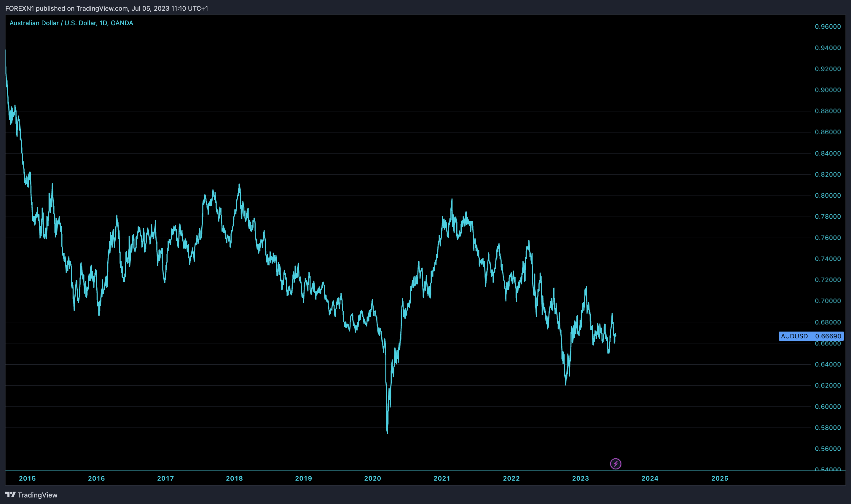Click the 0.64000 price scale value
The image size is (851, 504).
828,364
